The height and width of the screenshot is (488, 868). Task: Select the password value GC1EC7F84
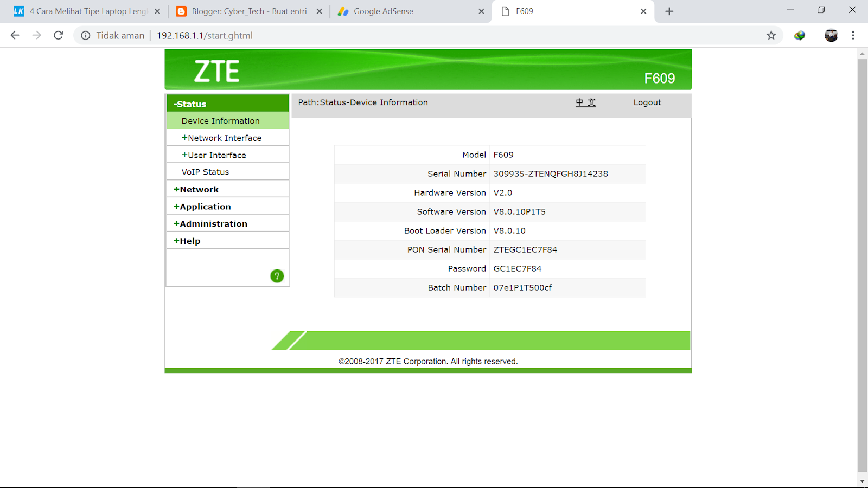[518, 268]
